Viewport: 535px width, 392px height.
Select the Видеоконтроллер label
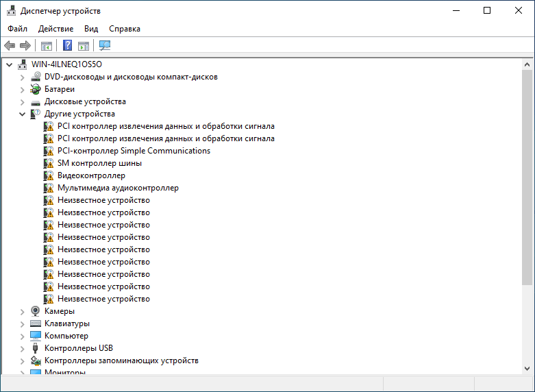tap(91, 175)
